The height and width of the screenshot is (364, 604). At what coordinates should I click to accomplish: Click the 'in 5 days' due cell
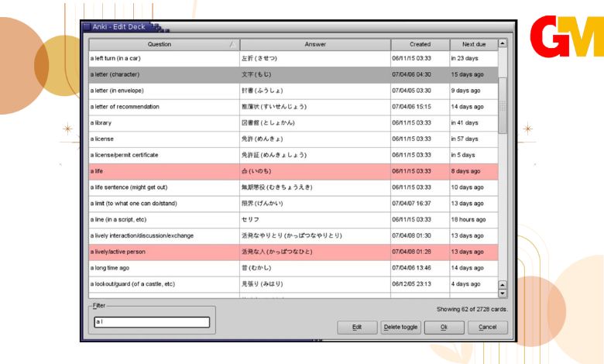pyautogui.click(x=474, y=155)
